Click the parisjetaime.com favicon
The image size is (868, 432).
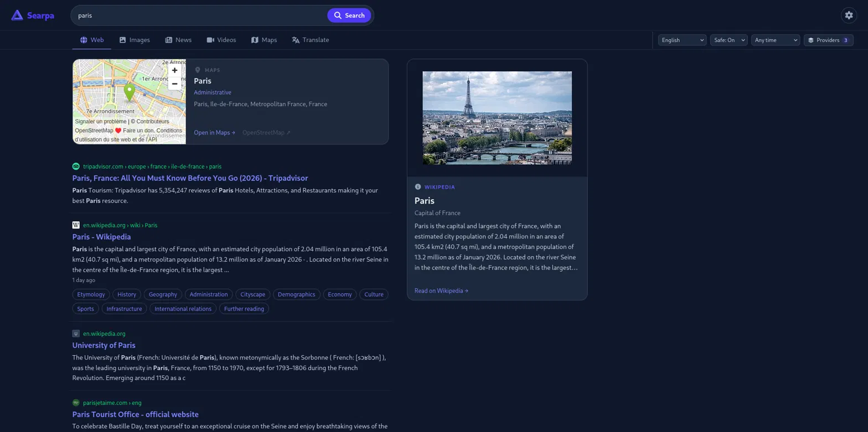tap(76, 403)
